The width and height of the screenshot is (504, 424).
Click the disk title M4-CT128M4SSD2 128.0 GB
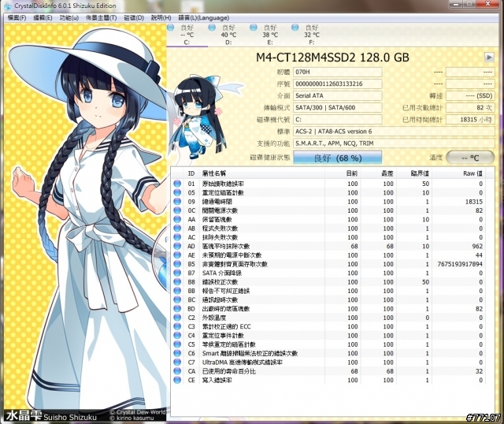(x=332, y=58)
